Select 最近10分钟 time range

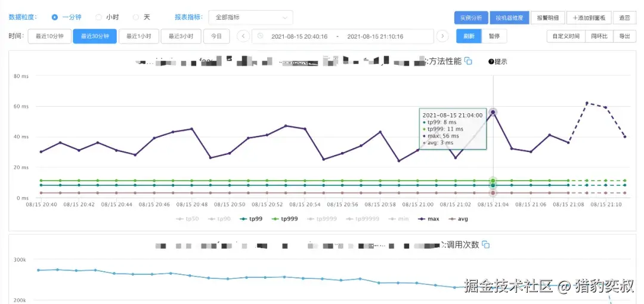tap(49, 36)
